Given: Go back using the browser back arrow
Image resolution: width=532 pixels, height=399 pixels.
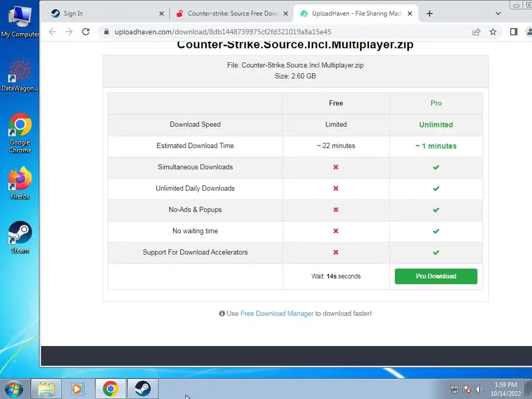Looking at the screenshot, I should point(52,32).
